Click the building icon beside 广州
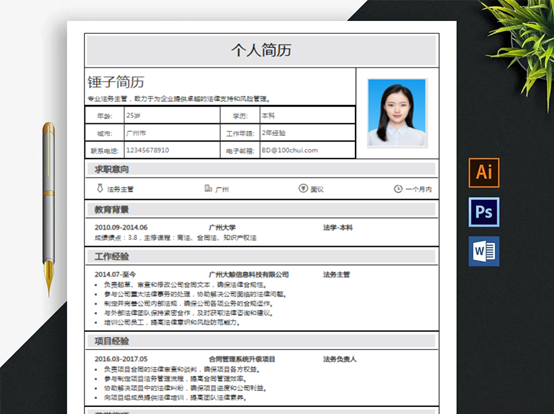 (x=208, y=188)
